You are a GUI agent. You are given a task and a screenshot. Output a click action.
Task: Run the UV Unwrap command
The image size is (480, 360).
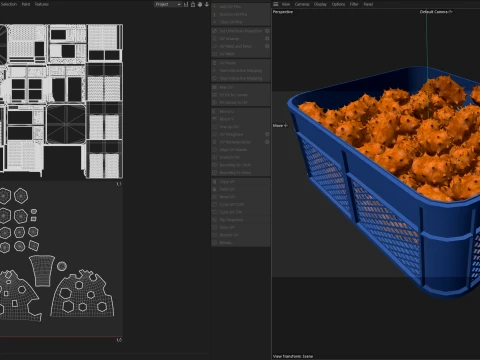coord(238,38)
